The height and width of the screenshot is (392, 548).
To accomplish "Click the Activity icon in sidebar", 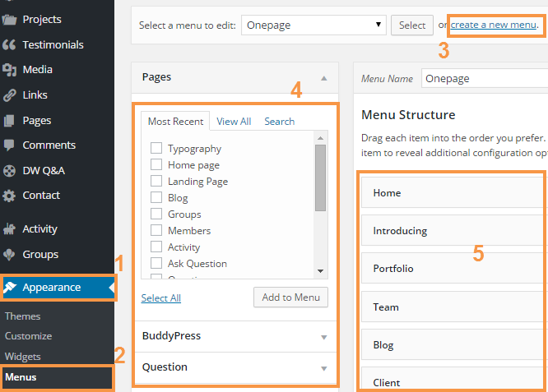I will coord(9,229).
